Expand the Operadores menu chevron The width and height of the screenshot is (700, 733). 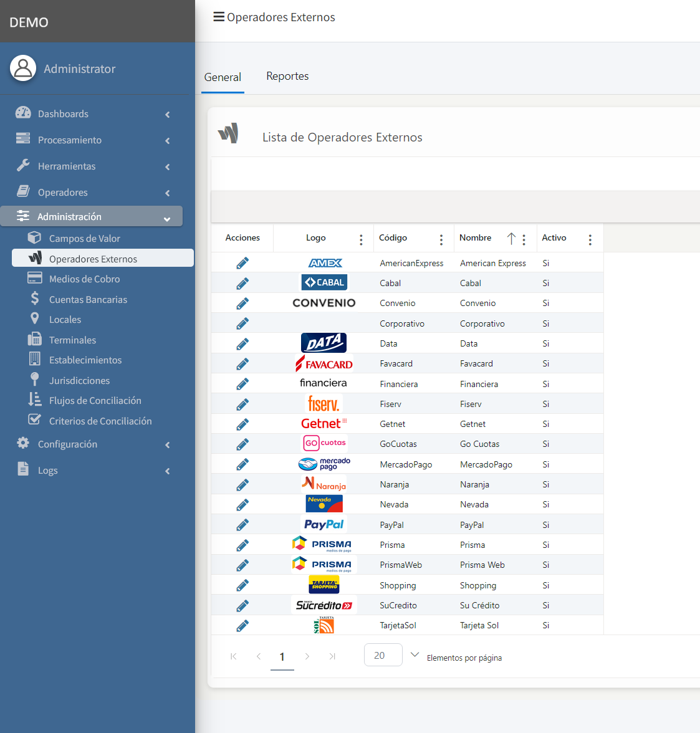tap(168, 193)
